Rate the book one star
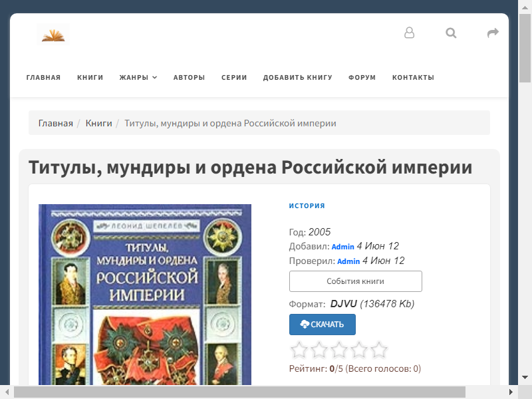The height and width of the screenshot is (399, 532). (299, 350)
